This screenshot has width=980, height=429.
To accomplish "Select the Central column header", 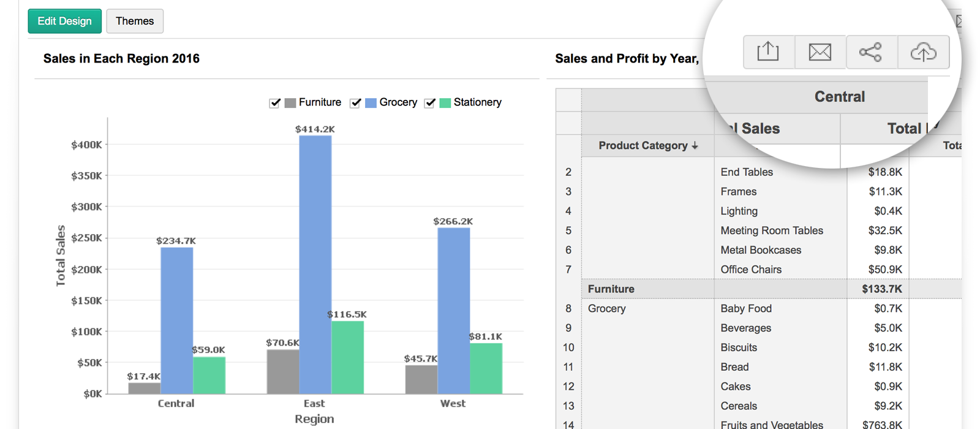I will pyautogui.click(x=839, y=97).
